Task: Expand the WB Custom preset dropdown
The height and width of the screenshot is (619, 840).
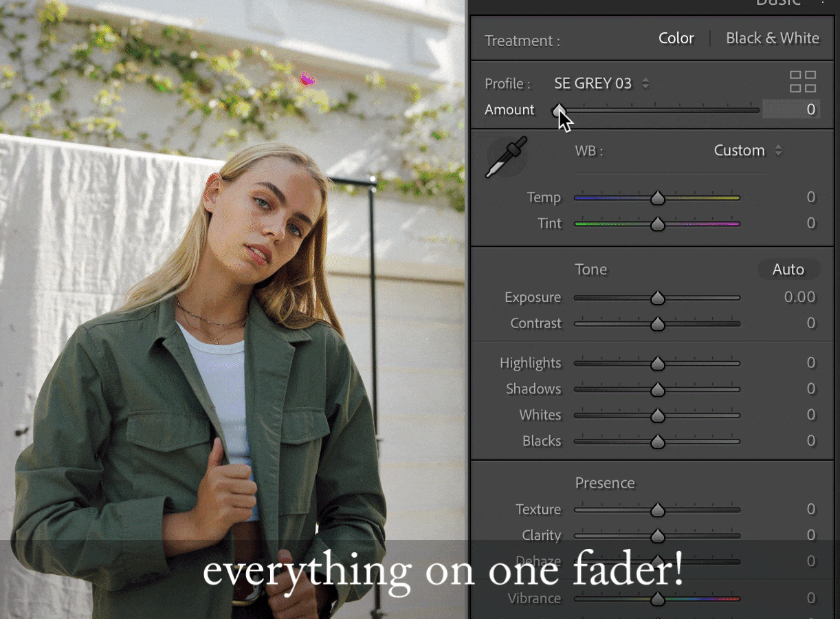Action: click(747, 151)
